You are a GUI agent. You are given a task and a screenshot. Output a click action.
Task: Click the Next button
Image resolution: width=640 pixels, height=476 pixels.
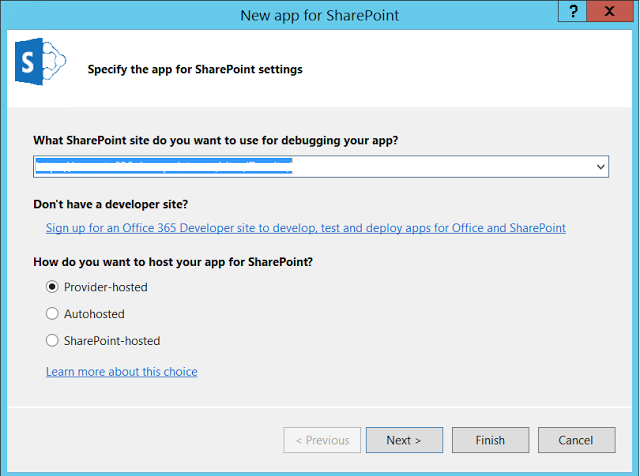pos(404,440)
